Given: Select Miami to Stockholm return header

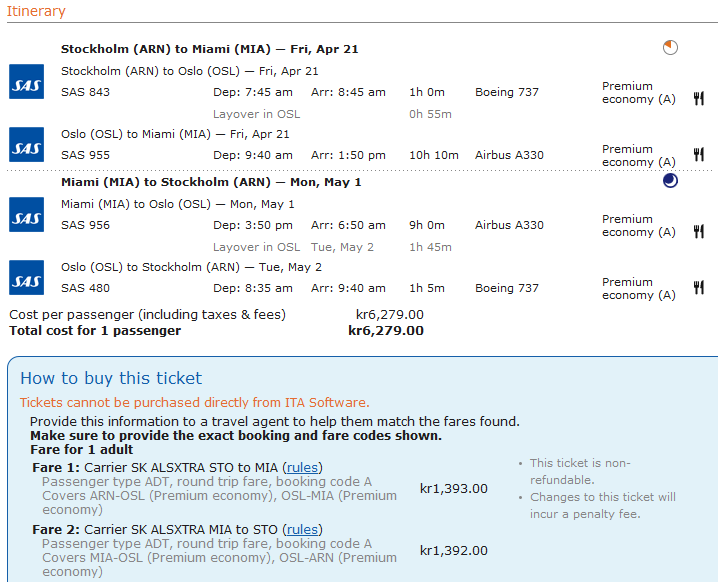Looking at the screenshot, I should click(211, 182).
